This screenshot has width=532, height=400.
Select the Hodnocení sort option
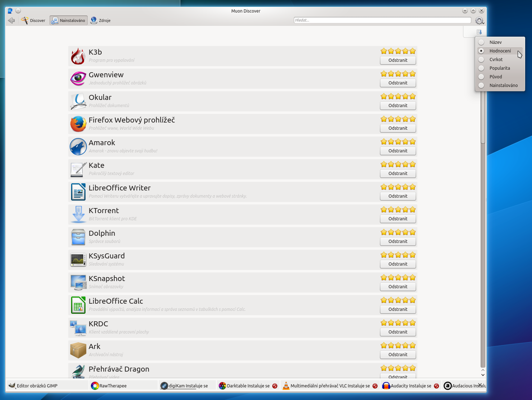[500, 51]
